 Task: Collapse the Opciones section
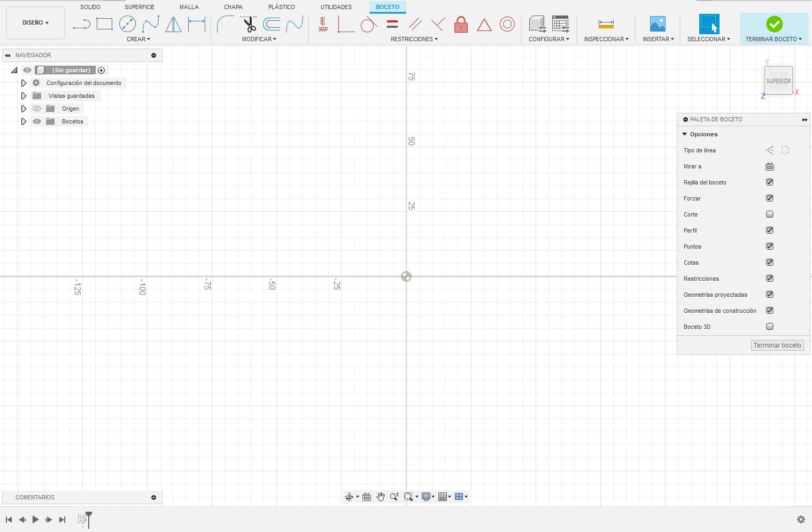coord(685,134)
